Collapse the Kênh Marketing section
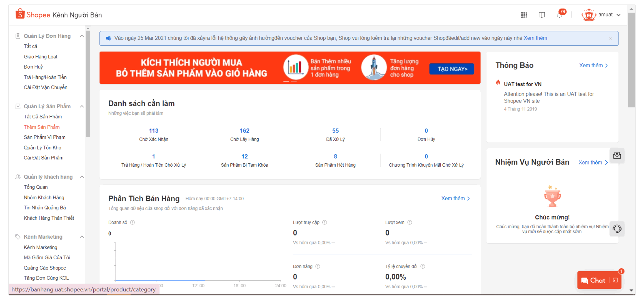Viewport: 644px width, 300px height. pos(82,237)
